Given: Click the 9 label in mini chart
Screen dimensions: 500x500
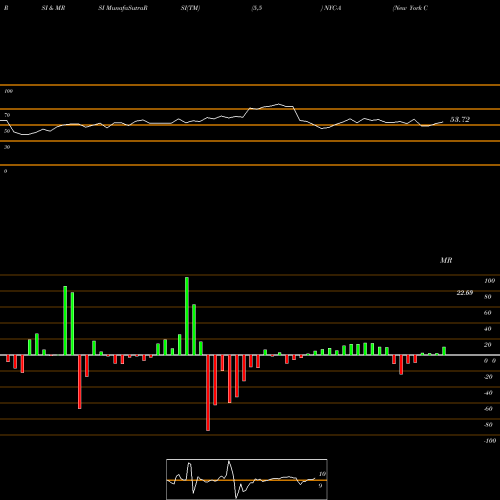Looking at the screenshot, I should (x=320, y=486).
